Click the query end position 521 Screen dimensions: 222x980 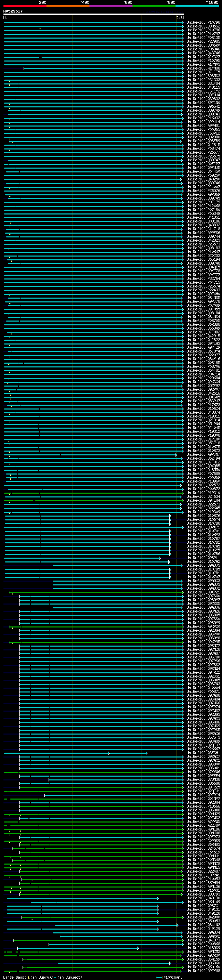[179, 17]
